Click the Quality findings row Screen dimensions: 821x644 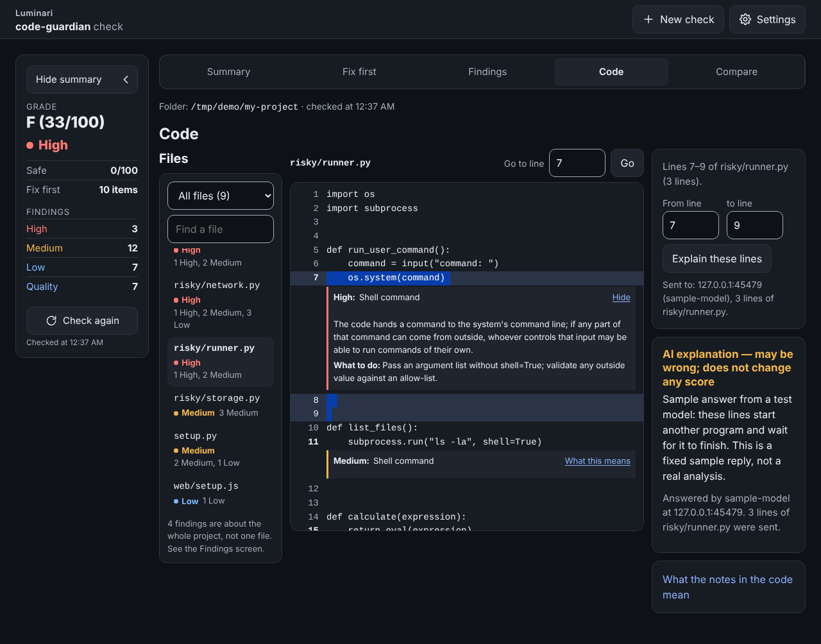(x=82, y=287)
